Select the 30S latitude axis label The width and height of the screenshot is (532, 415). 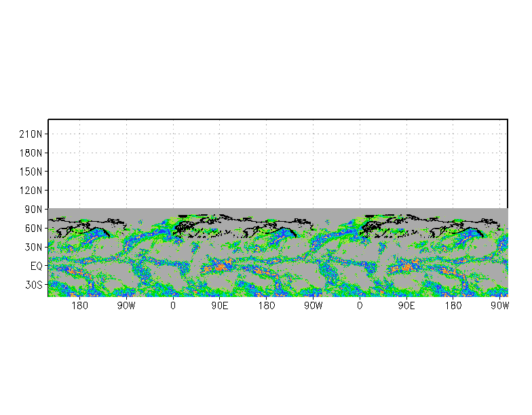(34, 285)
